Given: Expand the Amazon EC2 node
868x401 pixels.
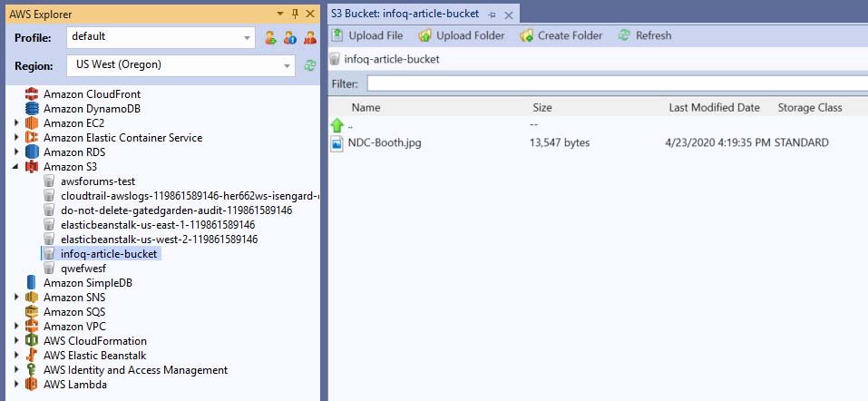Looking at the screenshot, I should click(x=16, y=123).
